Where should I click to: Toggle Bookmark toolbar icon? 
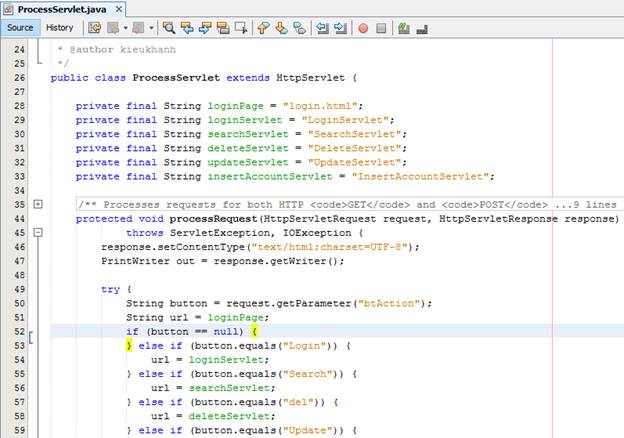point(299,28)
